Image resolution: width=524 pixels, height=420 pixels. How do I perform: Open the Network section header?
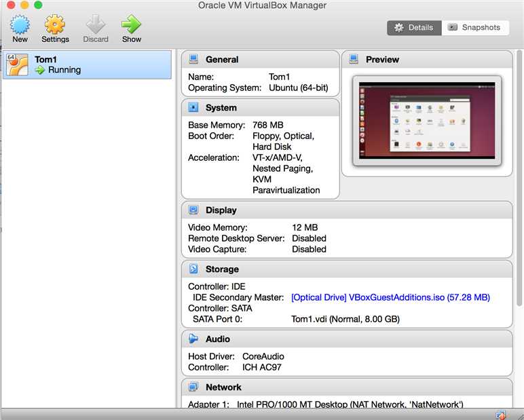pyautogui.click(x=347, y=387)
